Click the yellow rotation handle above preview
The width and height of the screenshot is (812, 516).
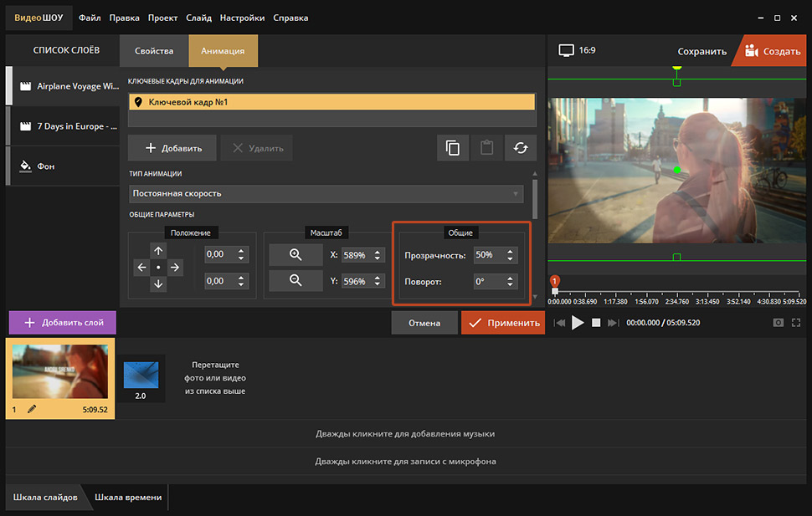pyautogui.click(x=677, y=67)
